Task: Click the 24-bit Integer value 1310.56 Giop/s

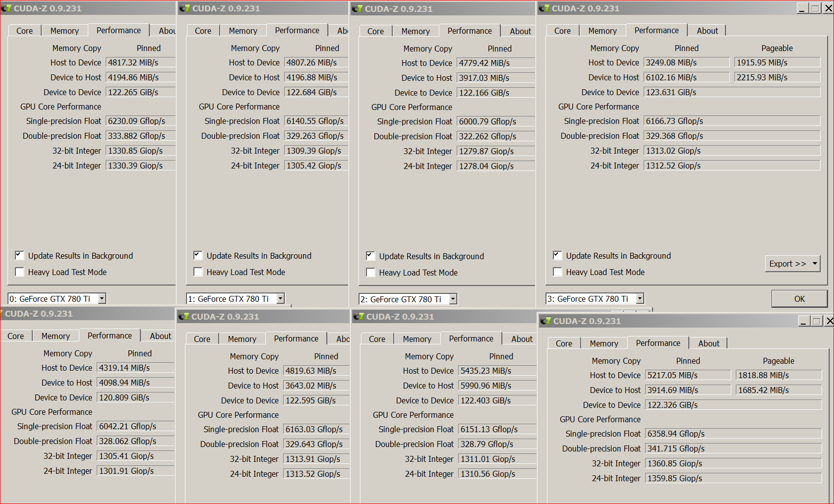Action: (497, 474)
